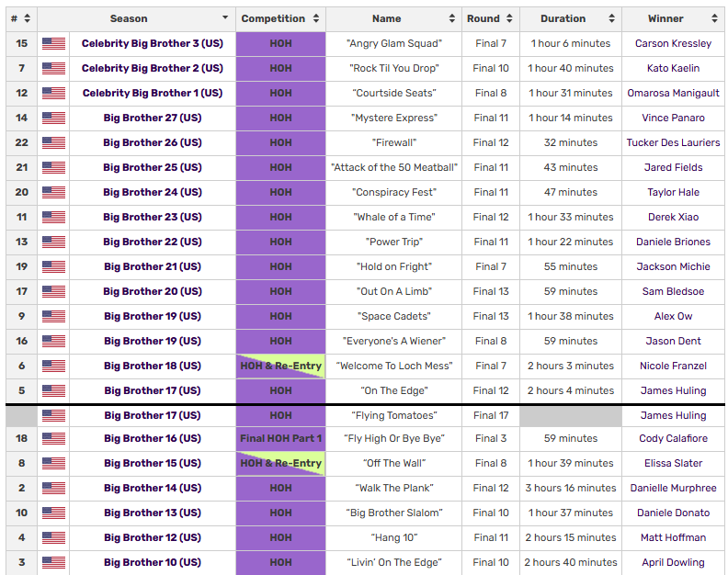Image resolution: width=728 pixels, height=575 pixels.
Task: Open Cody Calafiore link
Action: pyautogui.click(x=673, y=438)
